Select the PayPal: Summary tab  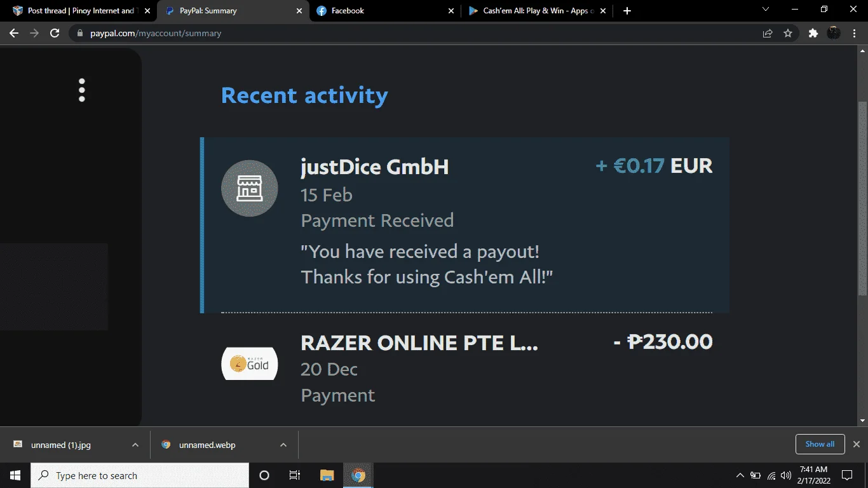[x=233, y=11]
